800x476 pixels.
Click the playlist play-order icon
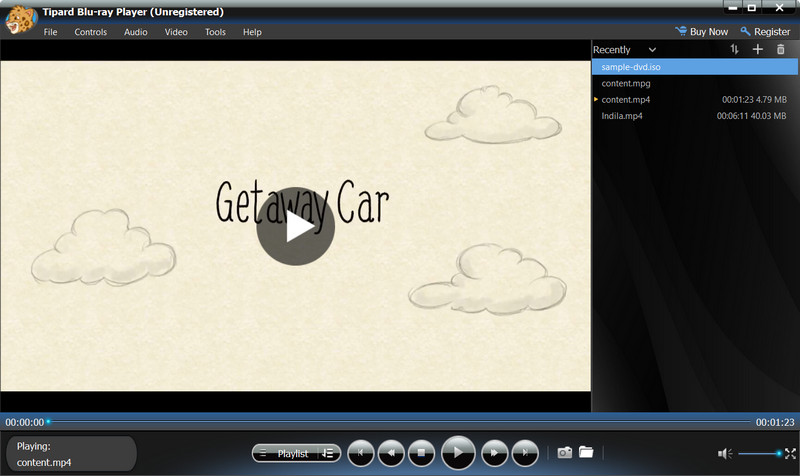coord(328,453)
